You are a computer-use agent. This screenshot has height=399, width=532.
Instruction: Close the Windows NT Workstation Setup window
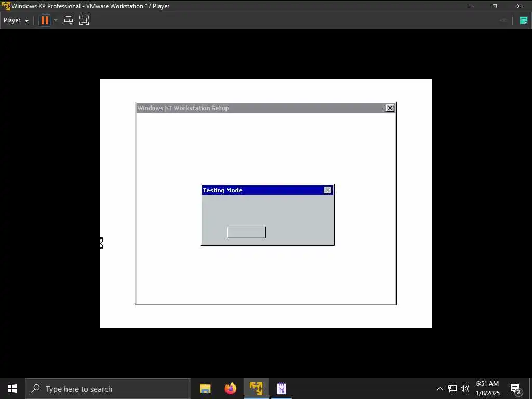pyautogui.click(x=390, y=108)
